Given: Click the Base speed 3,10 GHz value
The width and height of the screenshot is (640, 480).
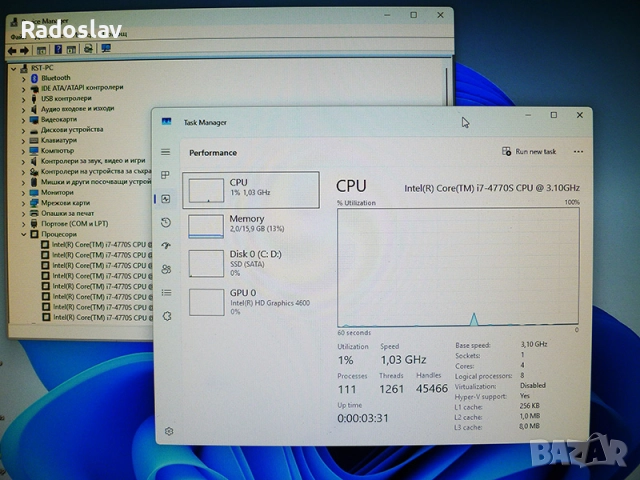Looking at the screenshot, I should click(x=534, y=344).
